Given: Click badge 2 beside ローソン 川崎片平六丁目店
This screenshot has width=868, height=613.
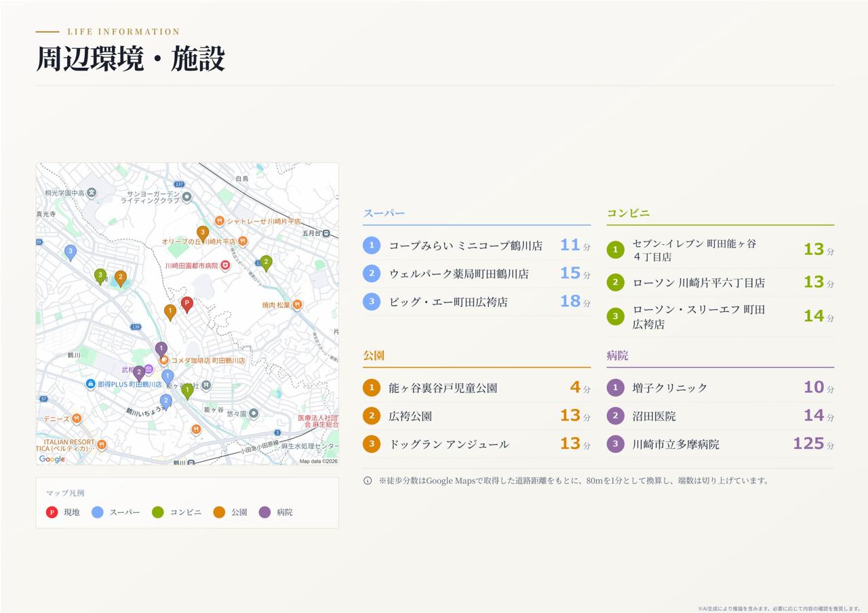Looking at the screenshot, I should [615, 283].
